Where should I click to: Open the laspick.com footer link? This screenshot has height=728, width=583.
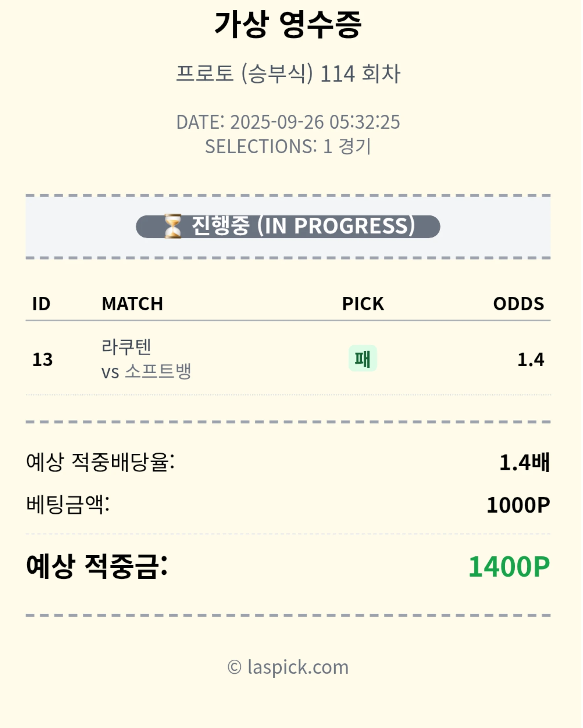coord(288,667)
